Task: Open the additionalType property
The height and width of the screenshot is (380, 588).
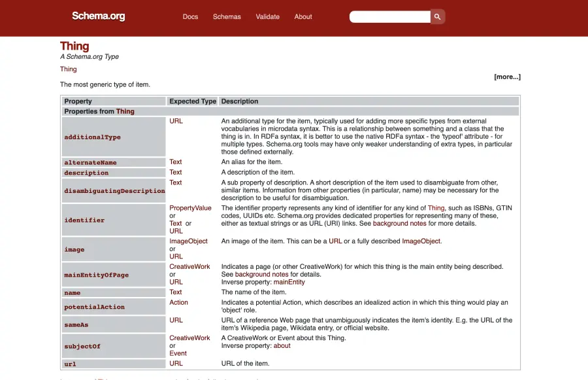Action: (92, 137)
